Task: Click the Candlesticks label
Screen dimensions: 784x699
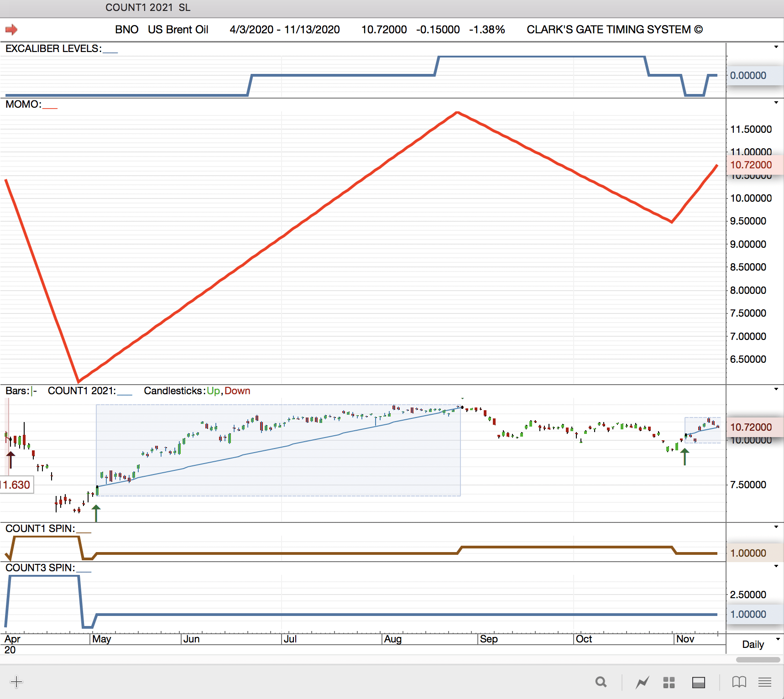Action: pyautogui.click(x=174, y=391)
